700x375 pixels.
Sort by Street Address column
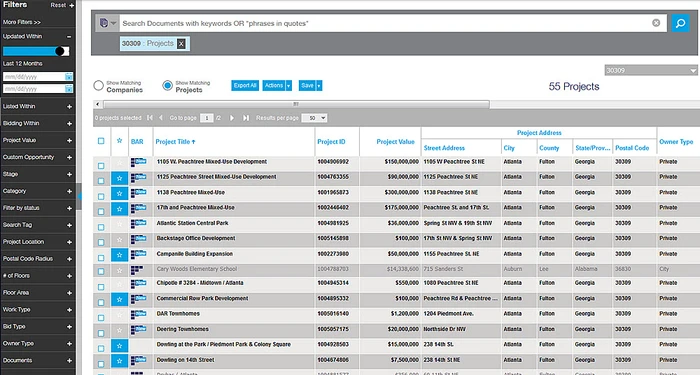pos(444,148)
